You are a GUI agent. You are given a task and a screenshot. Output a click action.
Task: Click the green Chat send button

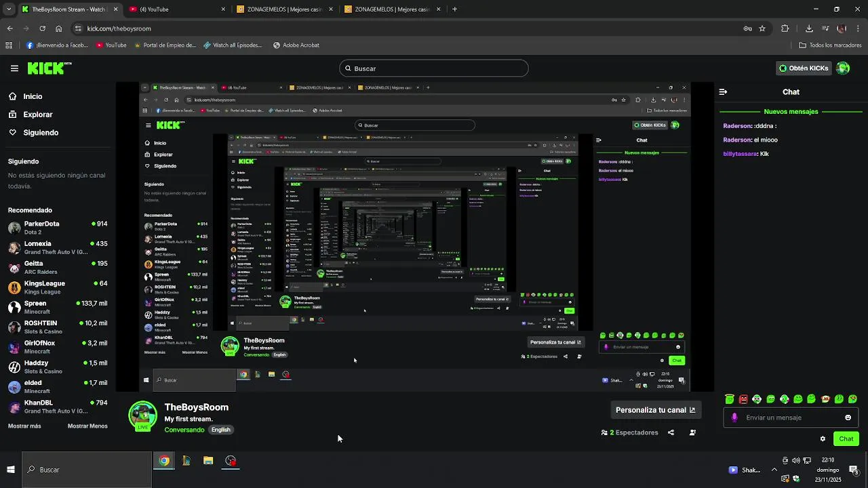tap(846, 439)
